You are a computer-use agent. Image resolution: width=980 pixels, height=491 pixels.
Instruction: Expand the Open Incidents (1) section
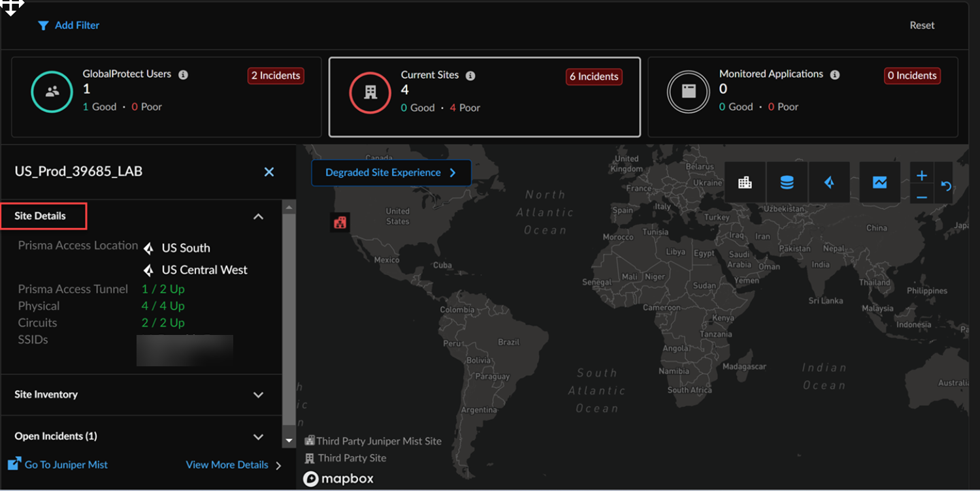[x=258, y=437]
